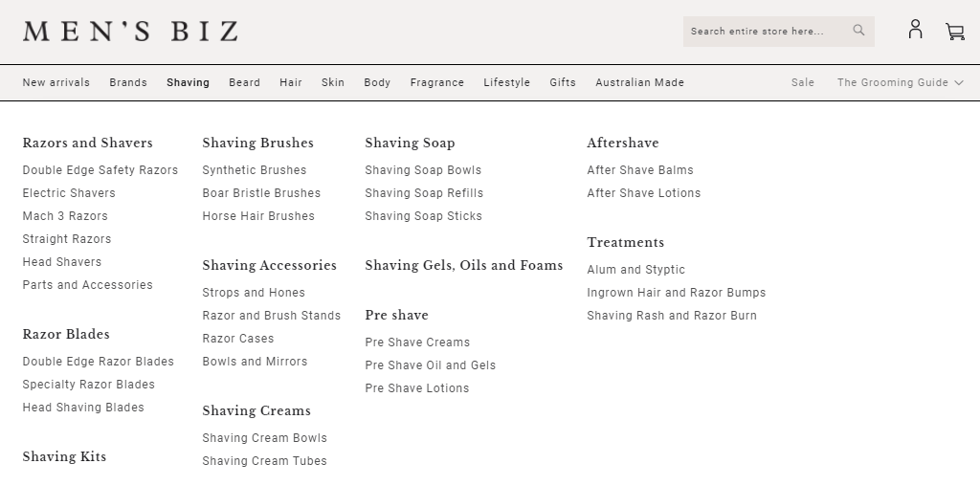The image size is (980, 486).
Task: Browse Electric Shavers
Action: point(69,193)
